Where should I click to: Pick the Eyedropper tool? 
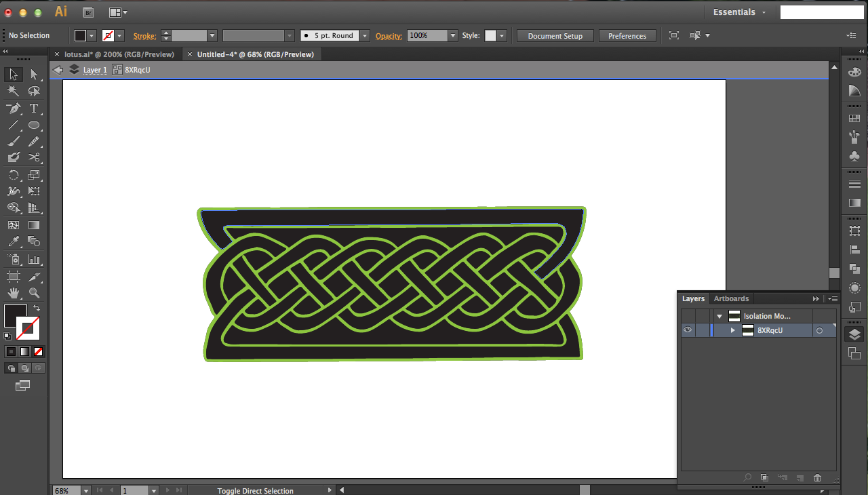(14, 242)
